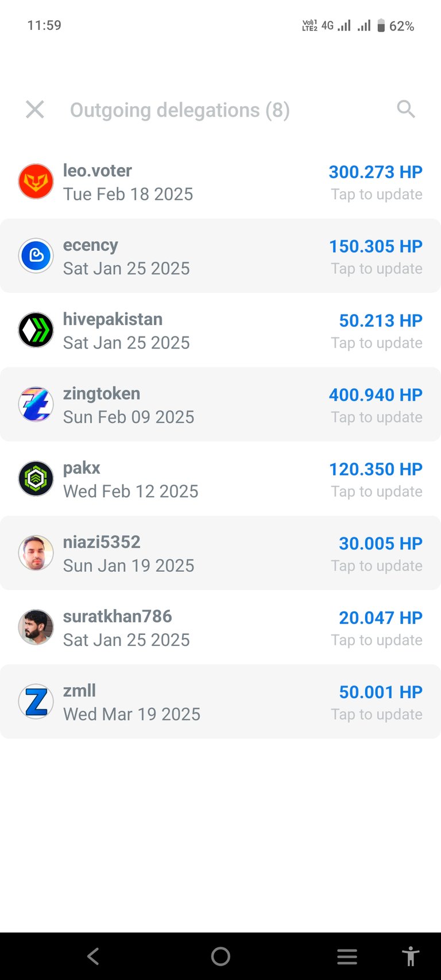The width and height of the screenshot is (441, 980).
Task: Tap the leo.voter lion avatar
Action: (x=36, y=181)
